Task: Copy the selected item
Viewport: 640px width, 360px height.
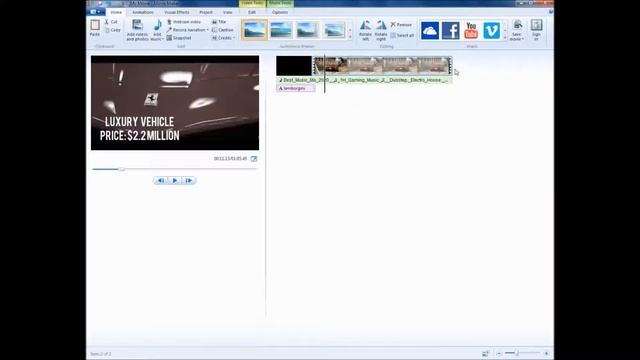Action: pos(113,30)
